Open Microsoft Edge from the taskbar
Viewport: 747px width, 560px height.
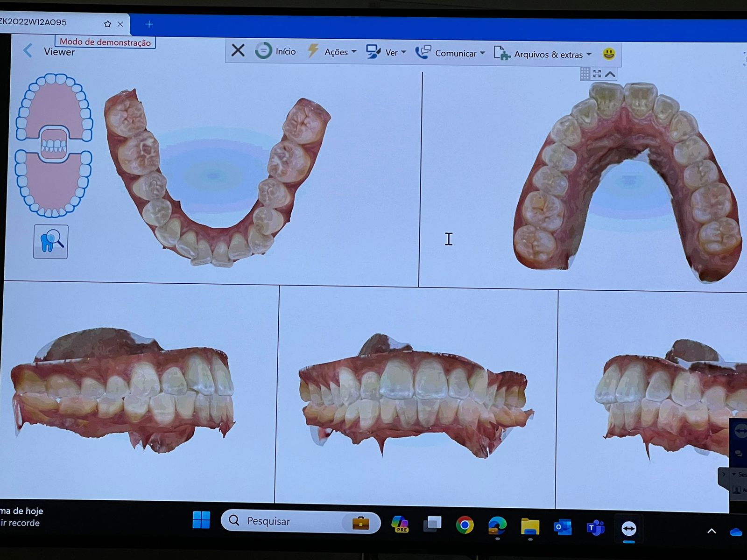click(497, 526)
